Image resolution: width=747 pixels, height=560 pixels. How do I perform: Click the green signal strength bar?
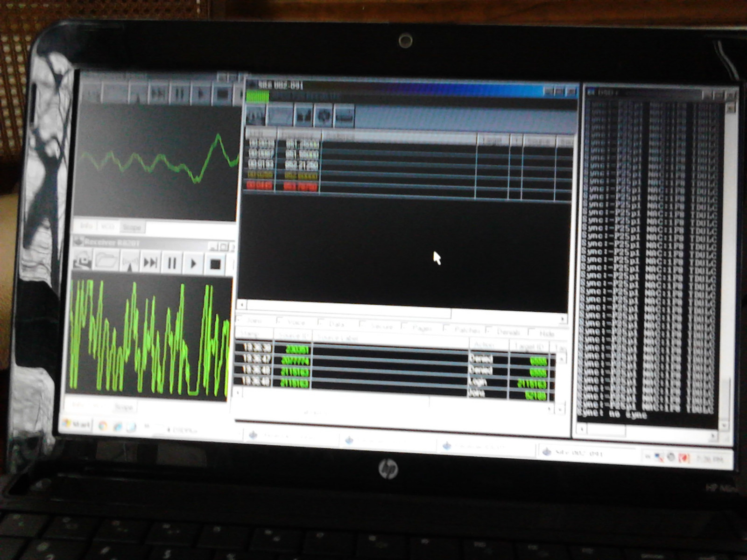coord(258,96)
